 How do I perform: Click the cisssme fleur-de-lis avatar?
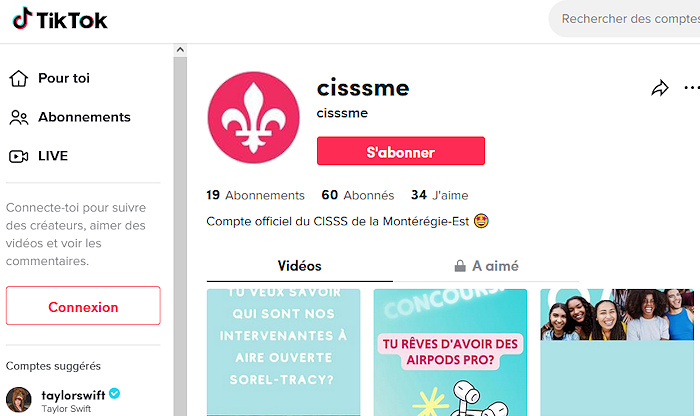253,117
